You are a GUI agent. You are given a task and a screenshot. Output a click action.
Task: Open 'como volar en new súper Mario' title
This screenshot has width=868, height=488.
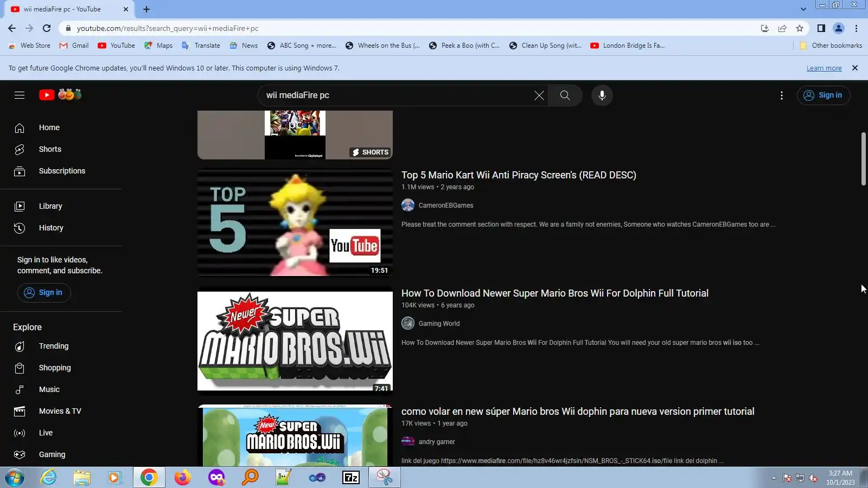(578, 412)
